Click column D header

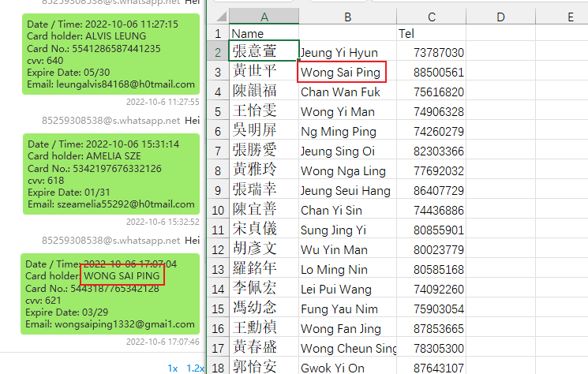[501, 16]
